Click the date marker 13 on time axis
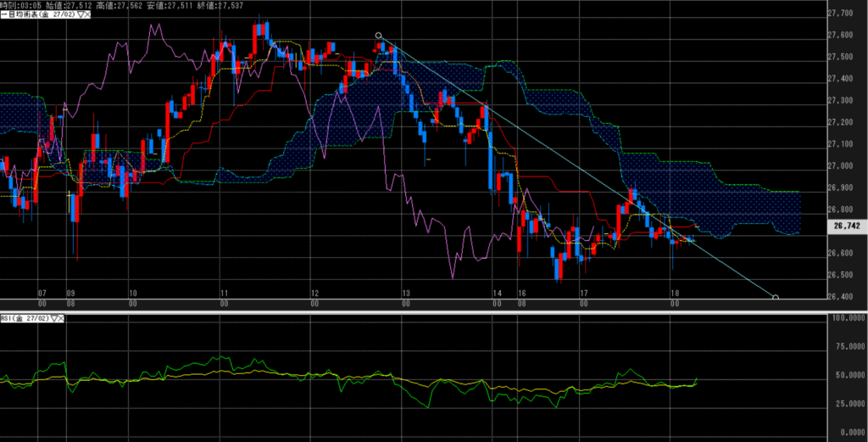The width and height of the screenshot is (868, 442). [x=406, y=293]
